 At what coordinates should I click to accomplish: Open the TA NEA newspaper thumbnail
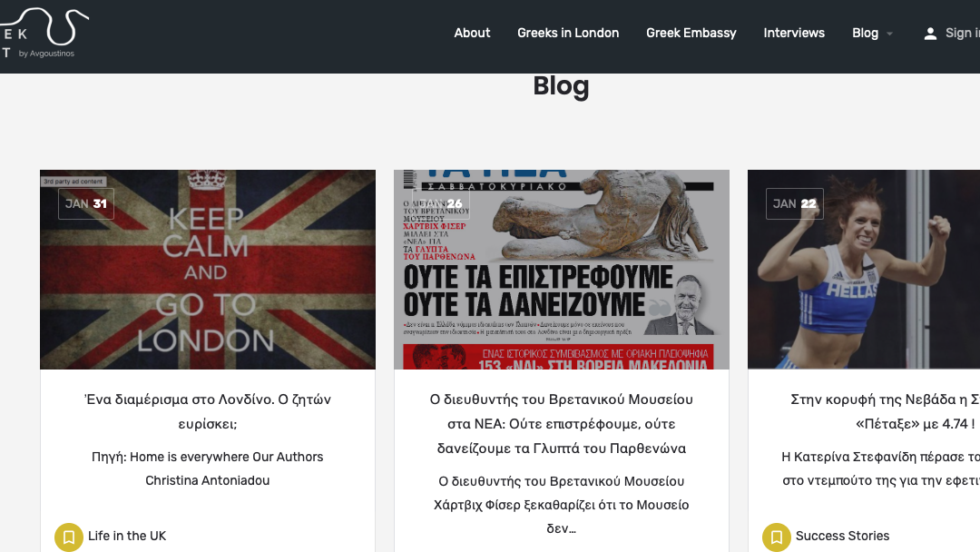coord(562,270)
